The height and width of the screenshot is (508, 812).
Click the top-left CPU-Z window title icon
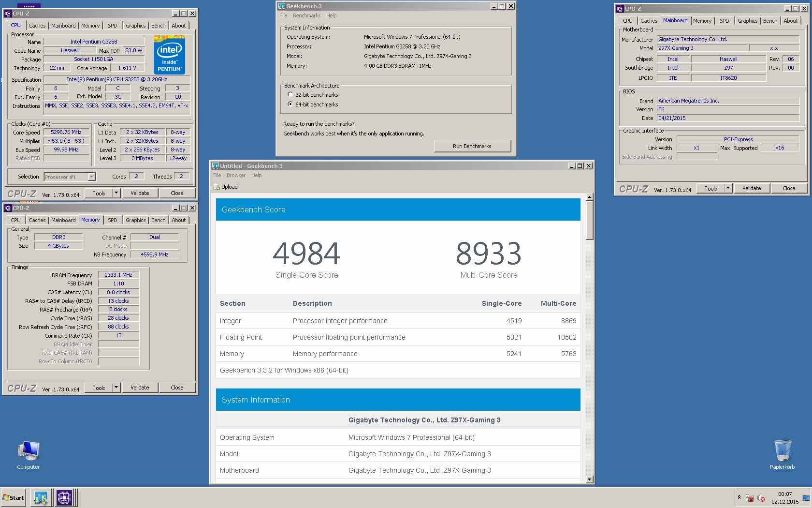point(8,14)
